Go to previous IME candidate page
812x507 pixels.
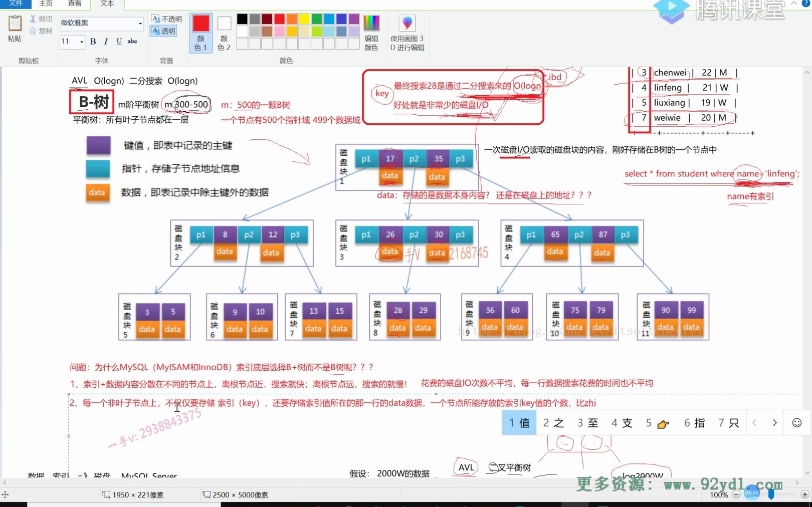coord(755,423)
